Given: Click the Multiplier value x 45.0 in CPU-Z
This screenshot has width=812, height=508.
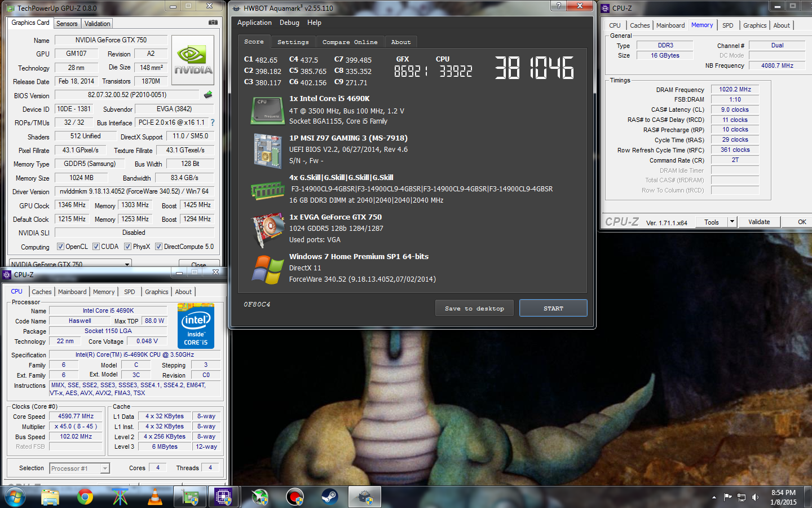Looking at the screenshot, I should tap(76, 426).
